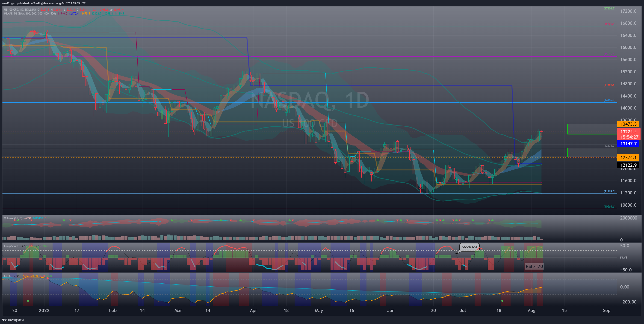Click the Mar label on time axis
The height and width of the screenshot is (324, 644).
pyautogui.click(x=178, y=310)
